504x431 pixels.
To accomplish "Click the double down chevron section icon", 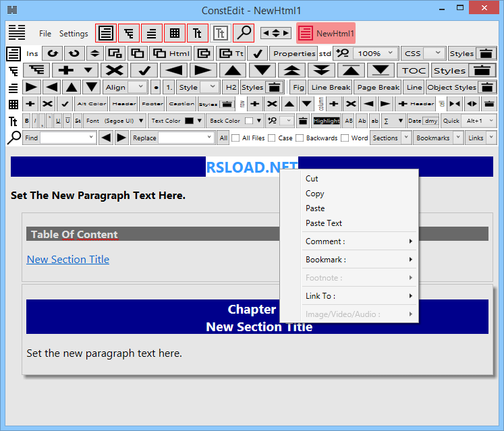I will tap(321, 70).
